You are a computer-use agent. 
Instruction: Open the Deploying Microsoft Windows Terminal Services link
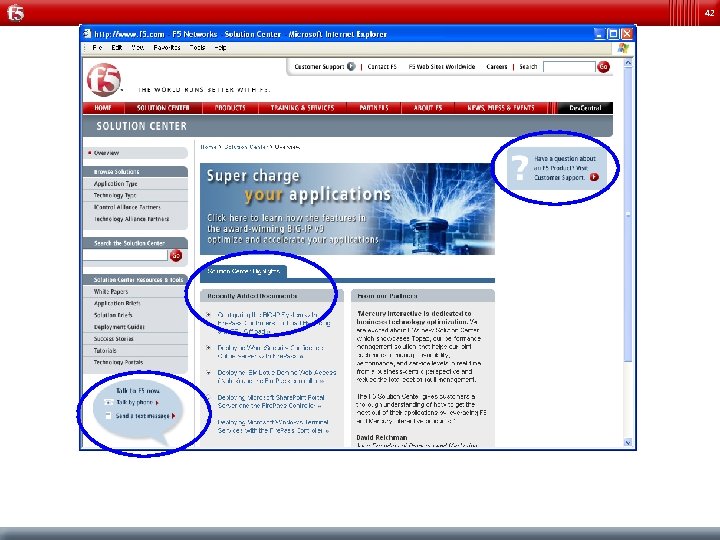274,427
